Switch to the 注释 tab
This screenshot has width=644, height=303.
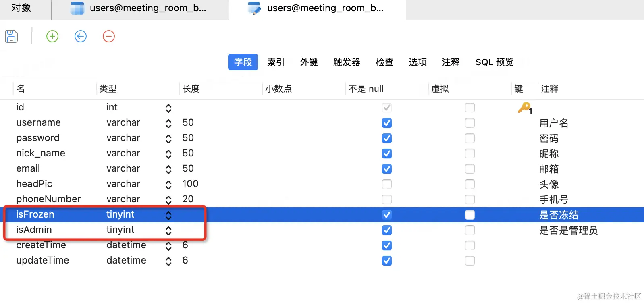click(x=451, y=62)
